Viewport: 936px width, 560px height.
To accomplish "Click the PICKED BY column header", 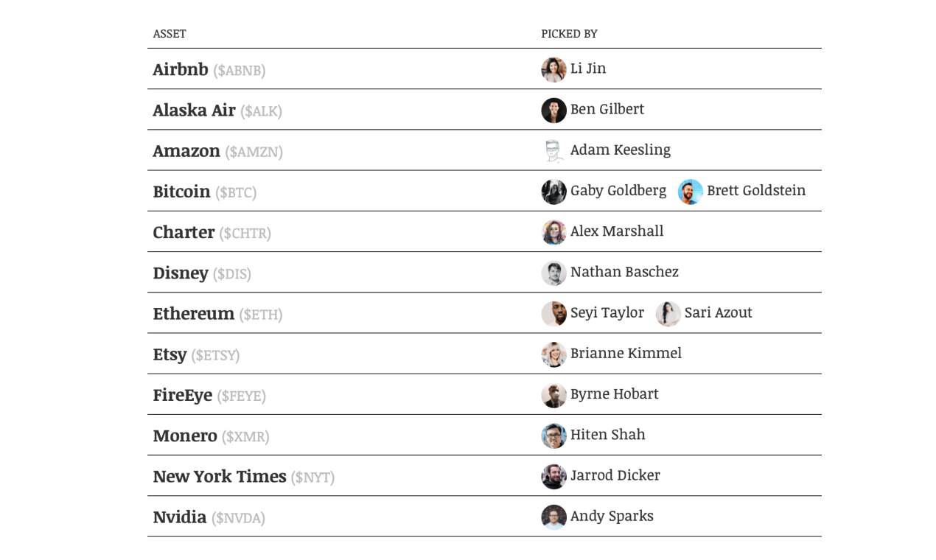I will pyautogui.click(x=569, y=34).
